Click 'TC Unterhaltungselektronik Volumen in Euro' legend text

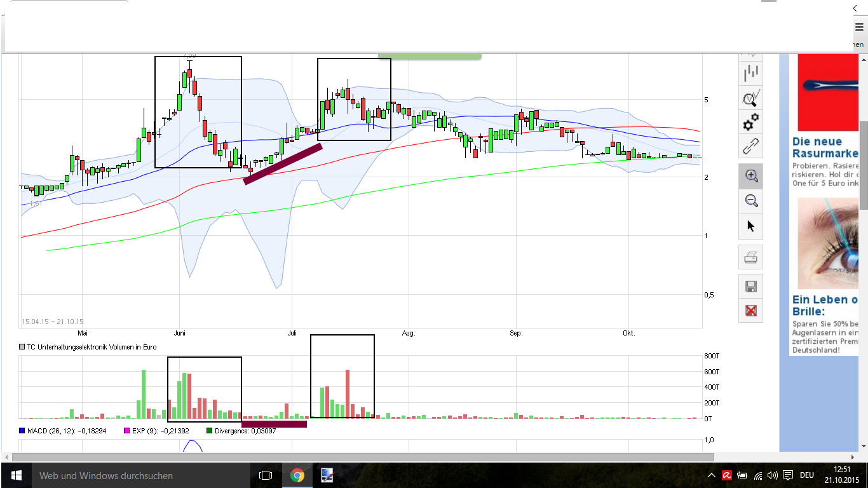coord(92,347)
